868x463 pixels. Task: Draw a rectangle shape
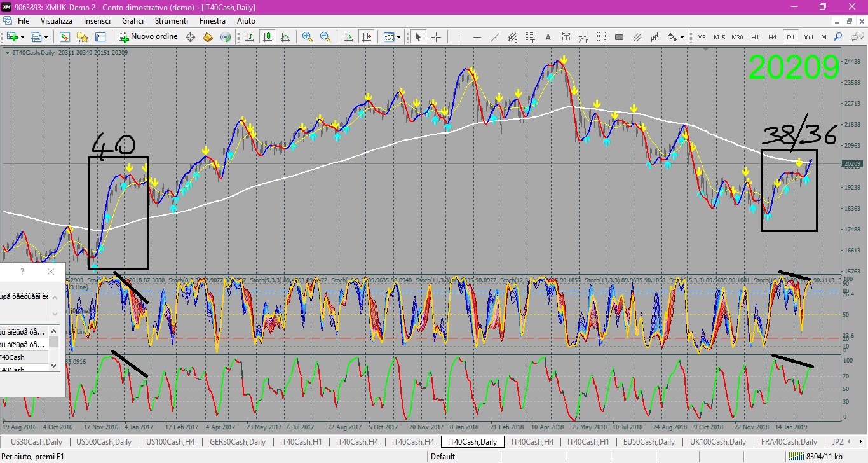click(620, 37)
